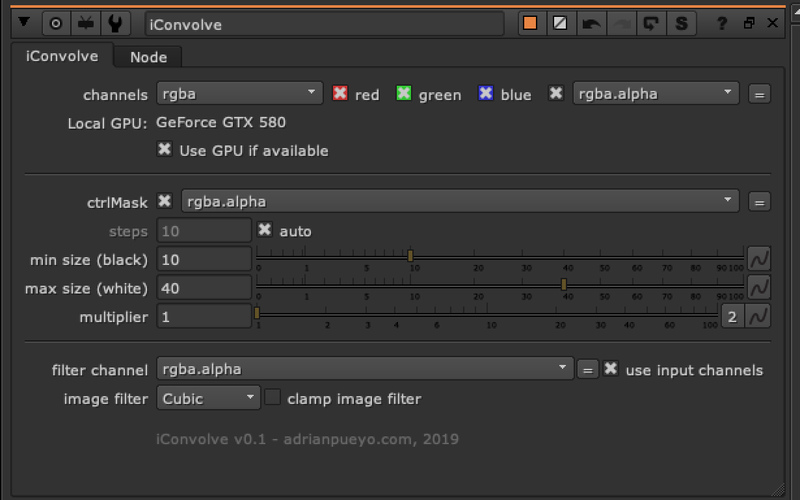Click the min size (black) value field

point(204,259)
